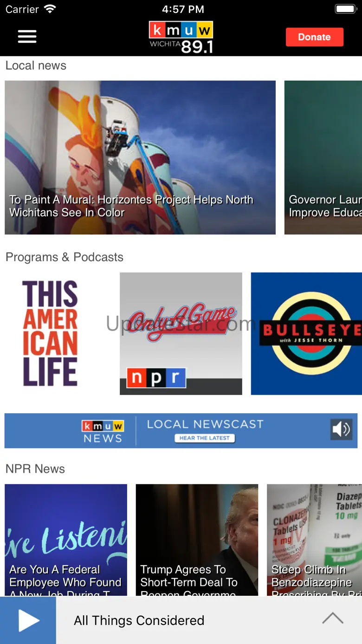Expand the player with the up chevron
This screenshot has width=362, height=644.
point(333,618)
